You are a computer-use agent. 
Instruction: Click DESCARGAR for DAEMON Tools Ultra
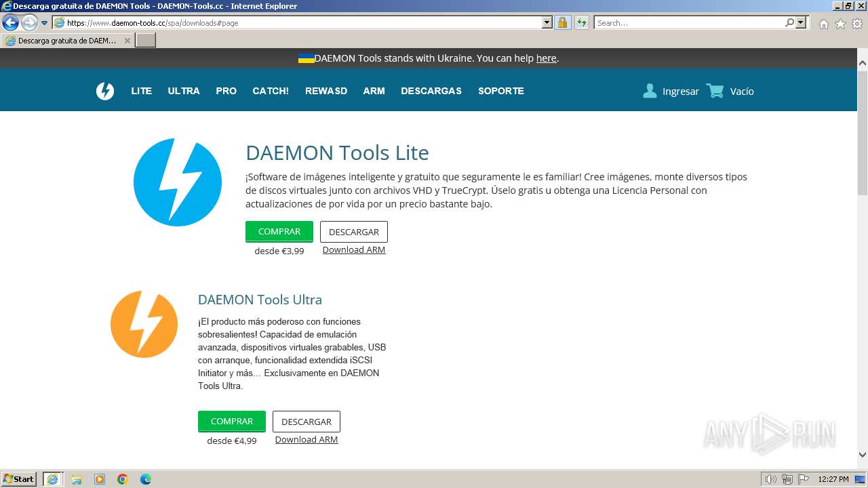pyautogui.click(x=307, y=422)
